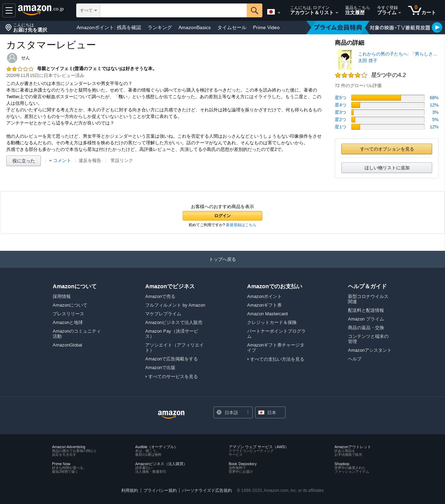This screenshot has width=445, height=504.
Task: Click 違反を報告 on the review
Action: point(90,161)
